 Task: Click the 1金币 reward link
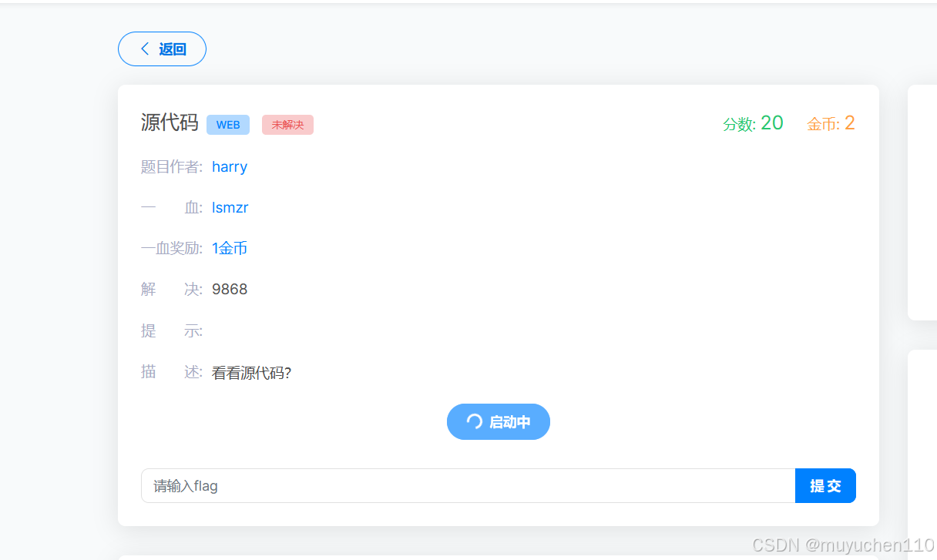coord(230,248)
